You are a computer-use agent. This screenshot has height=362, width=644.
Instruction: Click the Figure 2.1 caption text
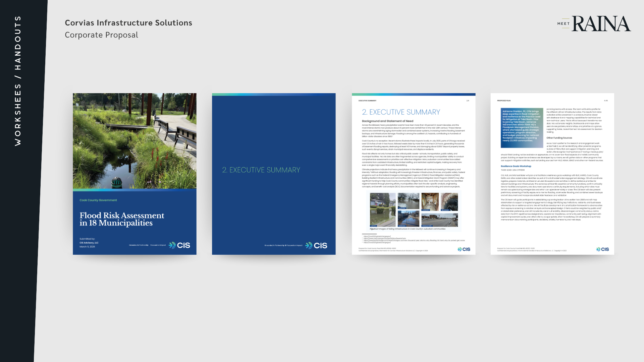(x=408, y=229)
